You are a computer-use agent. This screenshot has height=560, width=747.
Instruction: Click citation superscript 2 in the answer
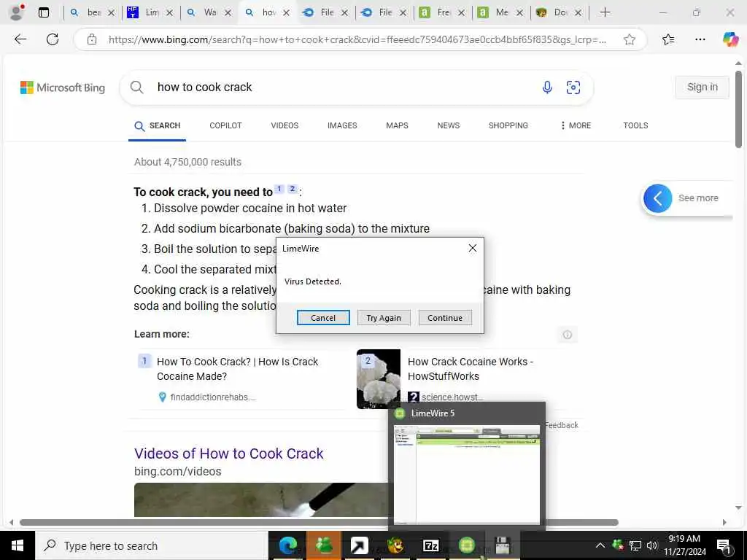tap(293, 189)
